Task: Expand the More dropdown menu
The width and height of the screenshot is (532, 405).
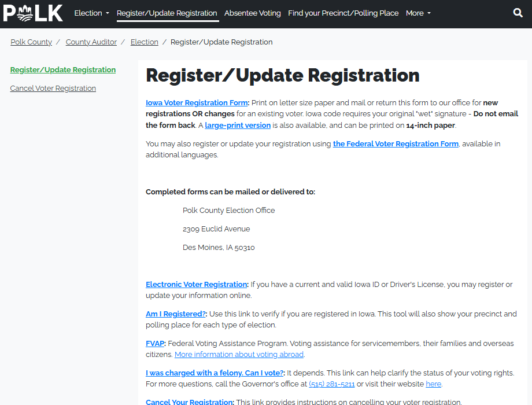Action: point(418,13)
